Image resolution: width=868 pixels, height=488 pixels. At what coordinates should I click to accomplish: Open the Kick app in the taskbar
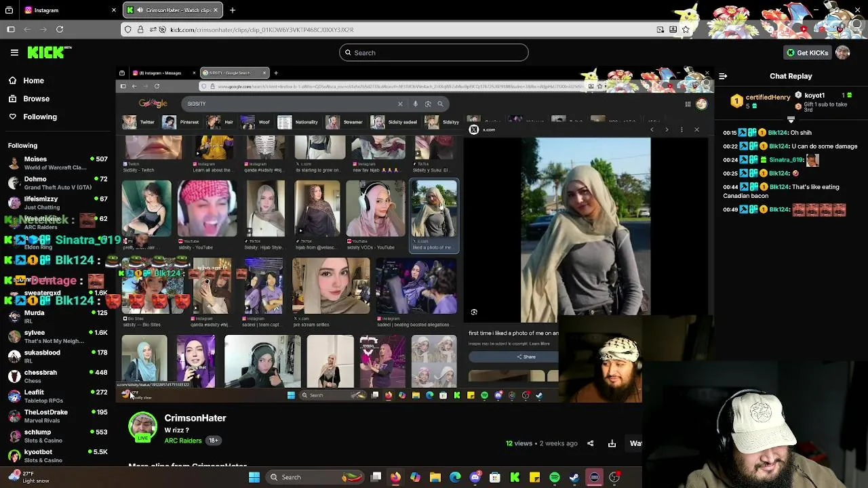pyautogui.click(x=515, y=477)
